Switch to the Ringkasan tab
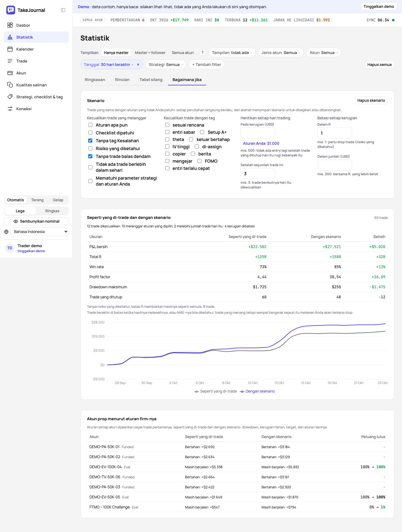Screen dimensions: 402x532 pyautogui.click(x=95, y=80)
